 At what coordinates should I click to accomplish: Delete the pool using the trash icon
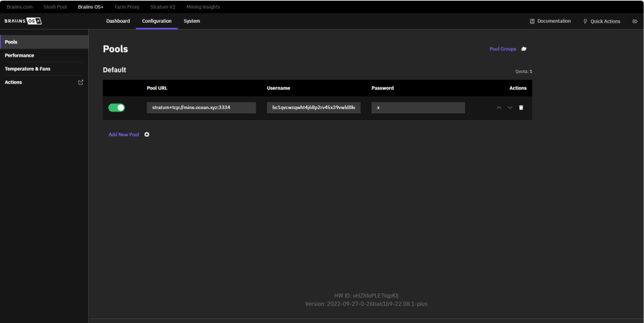[x=521, y=108]
